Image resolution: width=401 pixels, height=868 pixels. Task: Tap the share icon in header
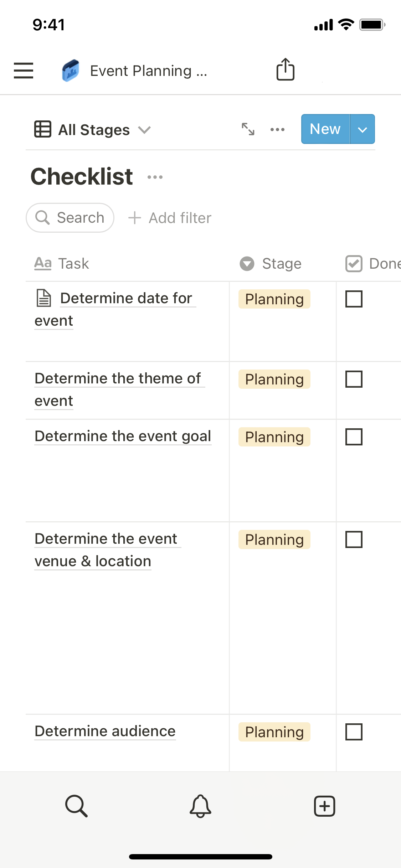(286, 69)
